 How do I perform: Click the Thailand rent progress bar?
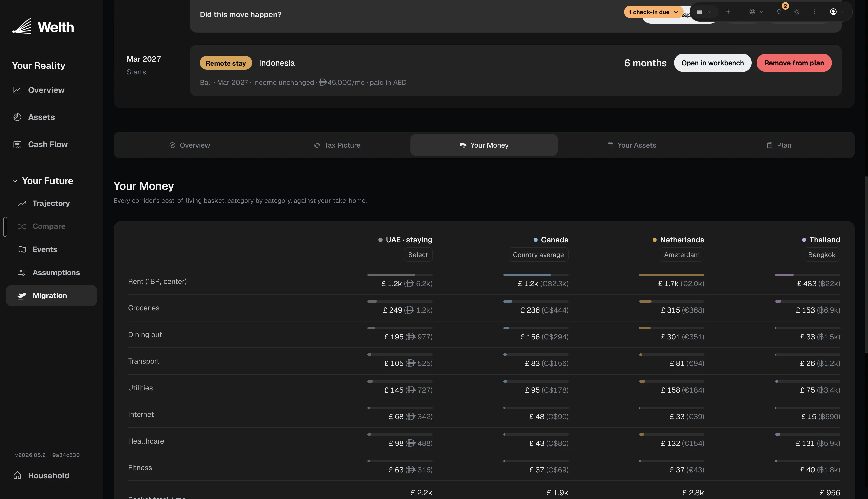click(x=807, y=275)
